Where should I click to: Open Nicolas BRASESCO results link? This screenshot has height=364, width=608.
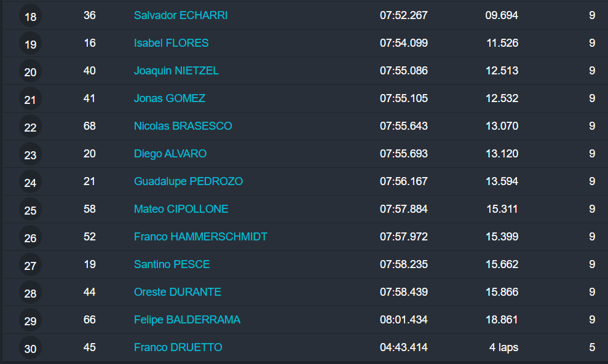(x=183, y=126)
